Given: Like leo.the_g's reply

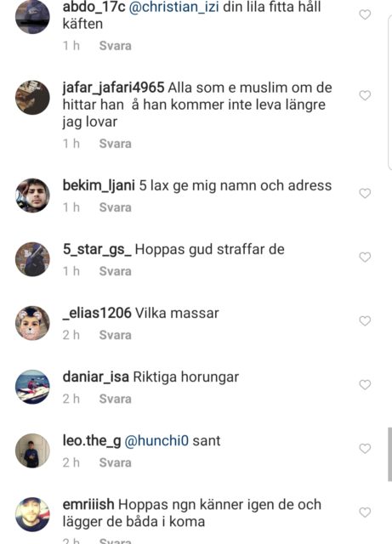Looking at the screenshot, I should tap(365, 449).
